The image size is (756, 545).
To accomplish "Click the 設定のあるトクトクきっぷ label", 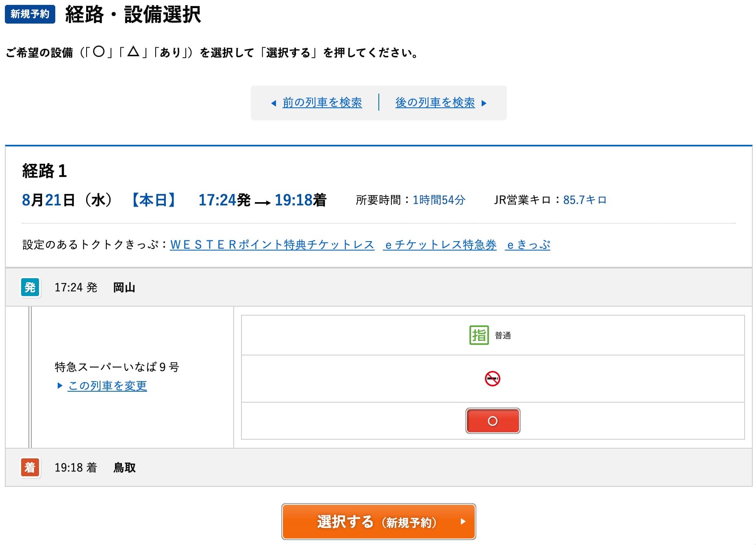I will click(x=95, y=244).
